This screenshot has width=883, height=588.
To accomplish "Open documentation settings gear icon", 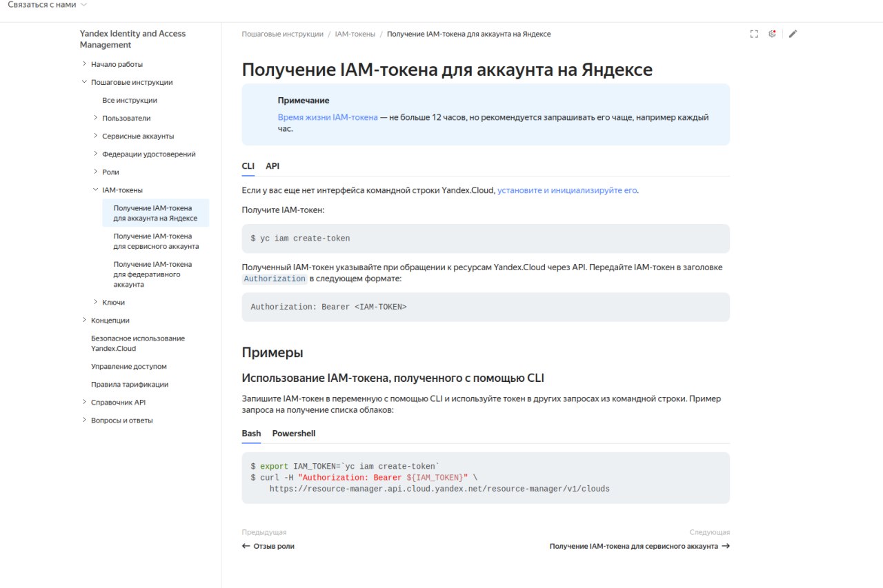I will tap(773, 34).
